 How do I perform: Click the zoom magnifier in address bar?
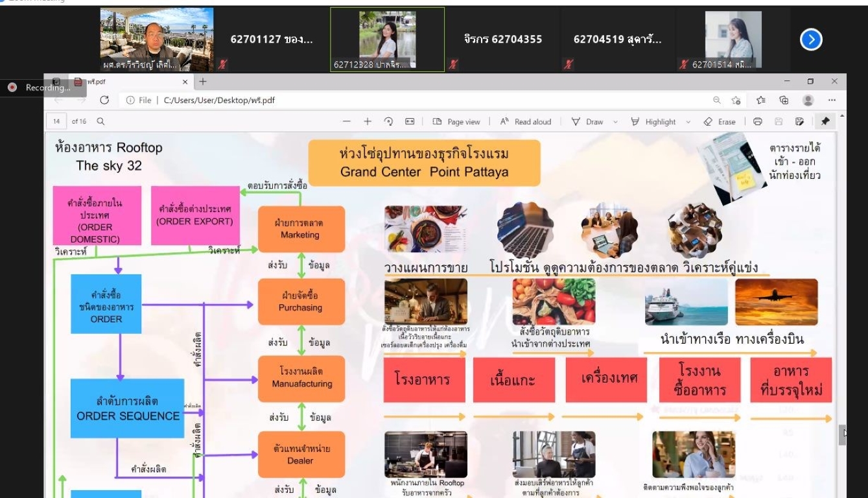coord(717,100)
